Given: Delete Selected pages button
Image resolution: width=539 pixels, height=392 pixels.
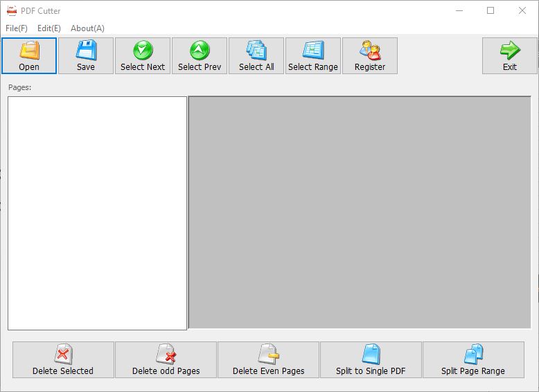Looking at the screenshot, I should 63,359.
